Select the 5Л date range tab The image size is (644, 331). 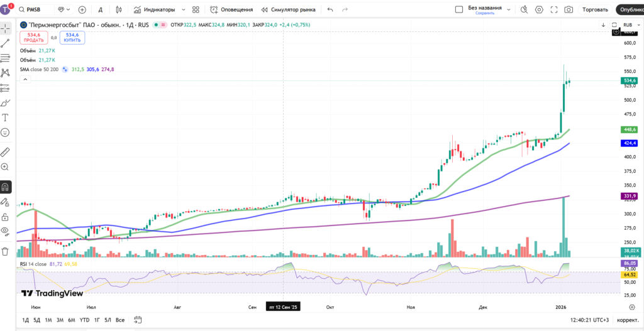pyautogui.click(x=108, y=320)
